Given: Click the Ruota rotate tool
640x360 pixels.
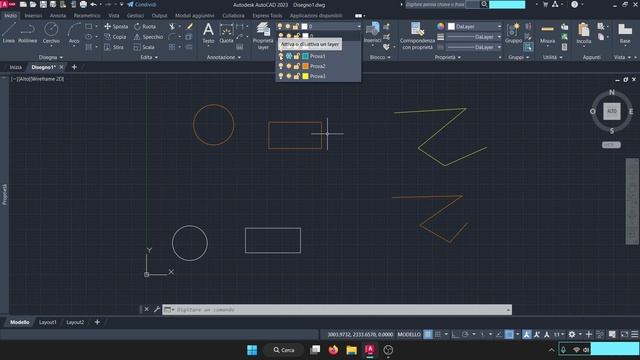Looking at the screenshot, I should click(145, 27).
